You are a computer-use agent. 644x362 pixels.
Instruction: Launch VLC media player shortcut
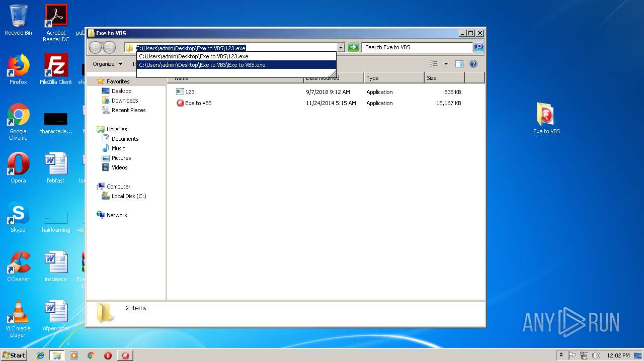(x=18, y=319)
